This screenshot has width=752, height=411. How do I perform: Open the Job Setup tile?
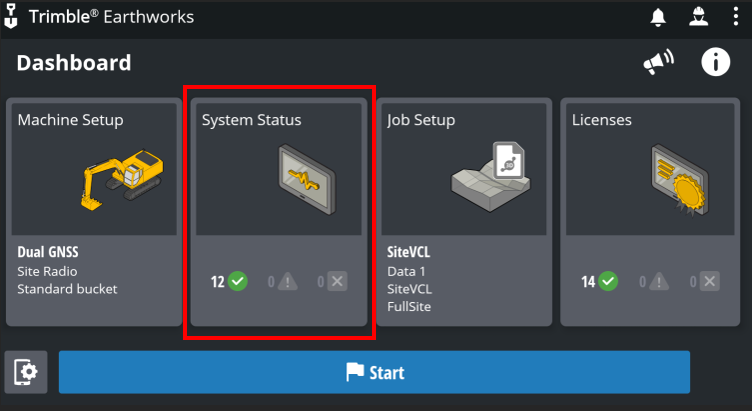pos(464,212)
